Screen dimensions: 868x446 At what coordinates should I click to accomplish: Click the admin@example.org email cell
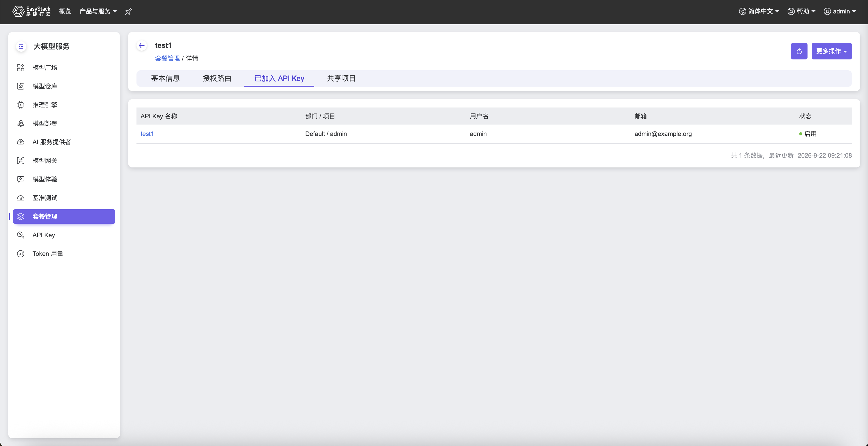[x=663, y=134]
